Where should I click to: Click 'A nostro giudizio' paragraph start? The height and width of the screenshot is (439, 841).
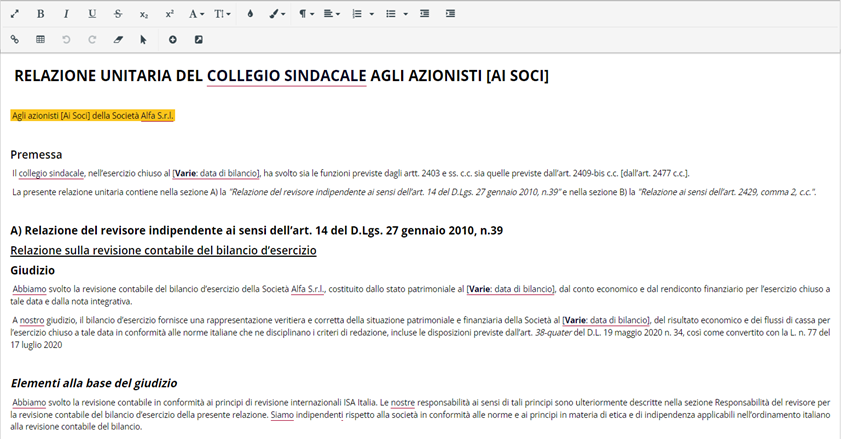coord(44,320)
